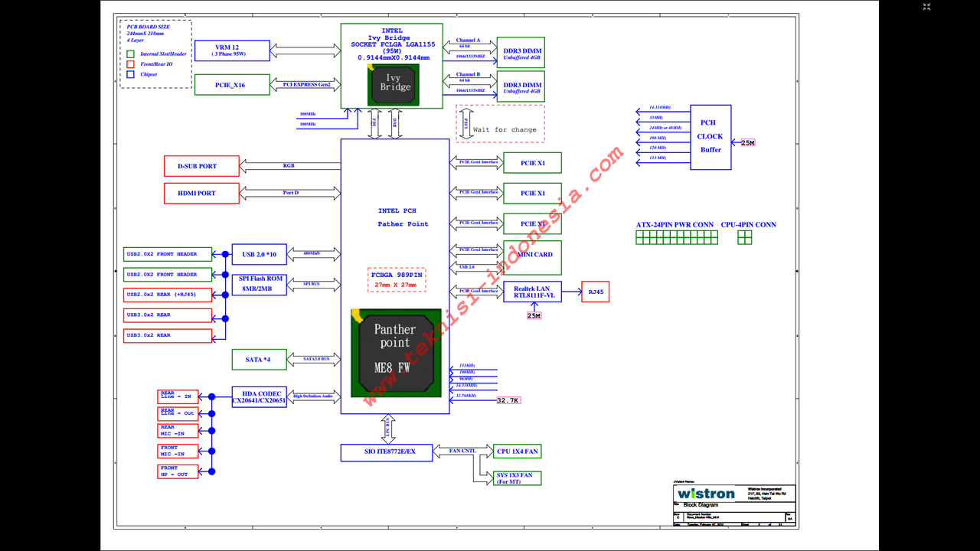Select the VRM 12 block

point(231,51)
